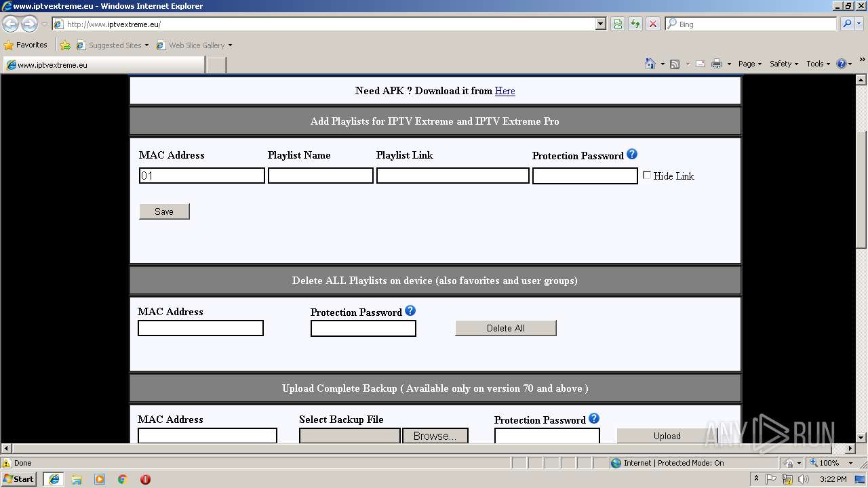Click MAC Address field under Add Playlists
The image size is (868, 488).
202,176
